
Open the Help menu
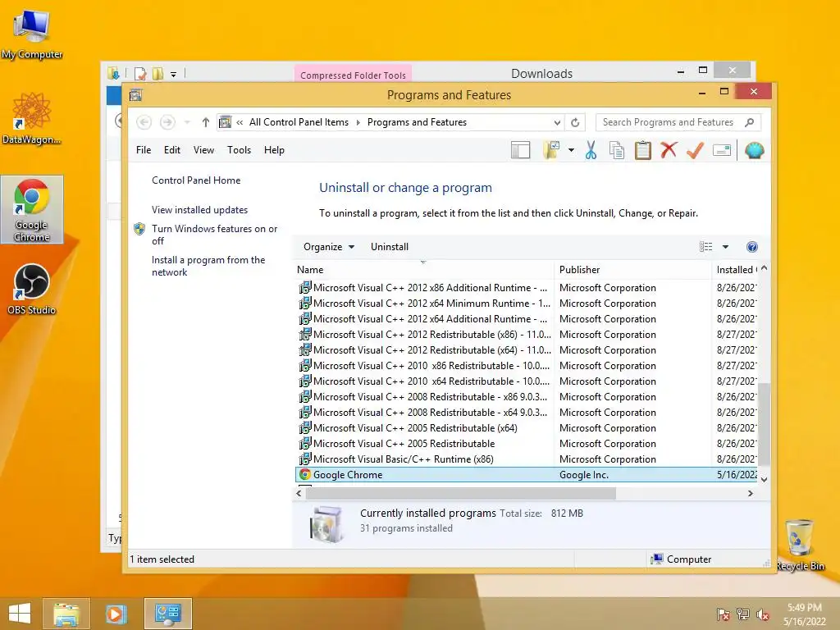(x=274, y=150)
